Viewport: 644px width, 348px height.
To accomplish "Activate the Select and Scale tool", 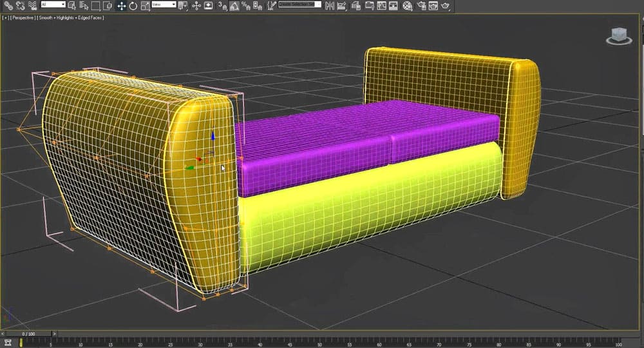I will pyautogui.click(x=144, y=6).
